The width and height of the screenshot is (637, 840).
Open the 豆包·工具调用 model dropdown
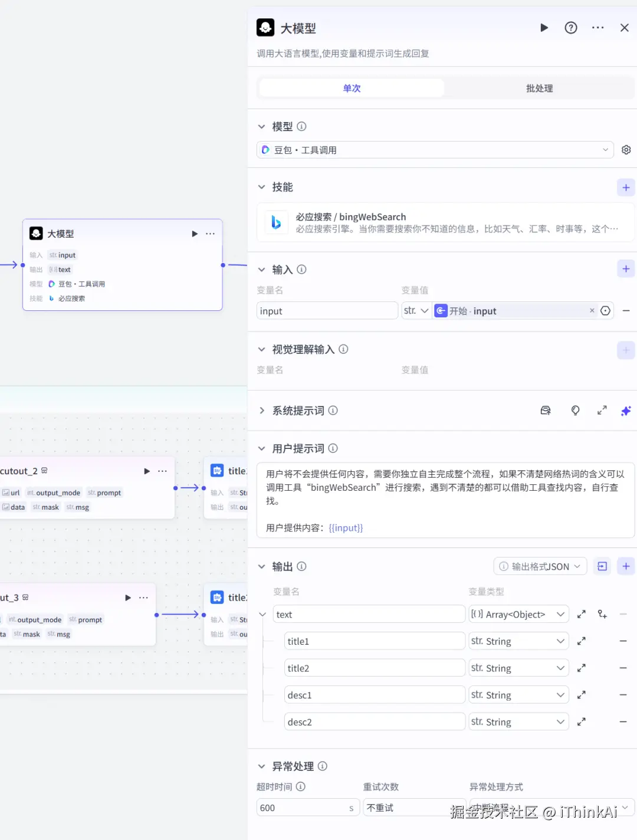coord(435,149)
